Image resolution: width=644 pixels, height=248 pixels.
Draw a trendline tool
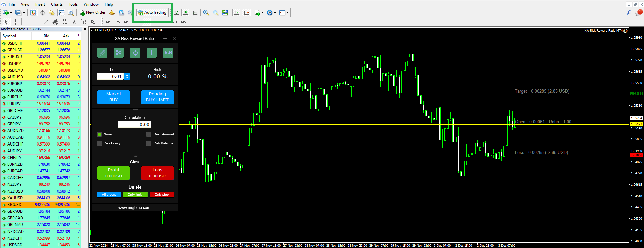click(x=46, y=22)
